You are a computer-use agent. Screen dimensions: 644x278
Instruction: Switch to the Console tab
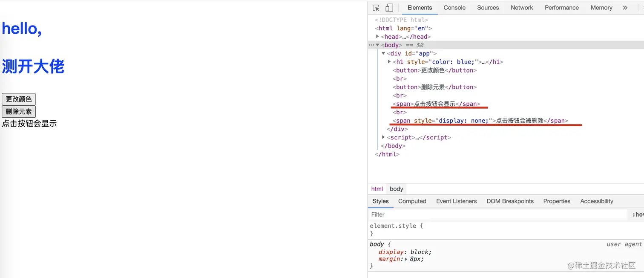point(454,8)
